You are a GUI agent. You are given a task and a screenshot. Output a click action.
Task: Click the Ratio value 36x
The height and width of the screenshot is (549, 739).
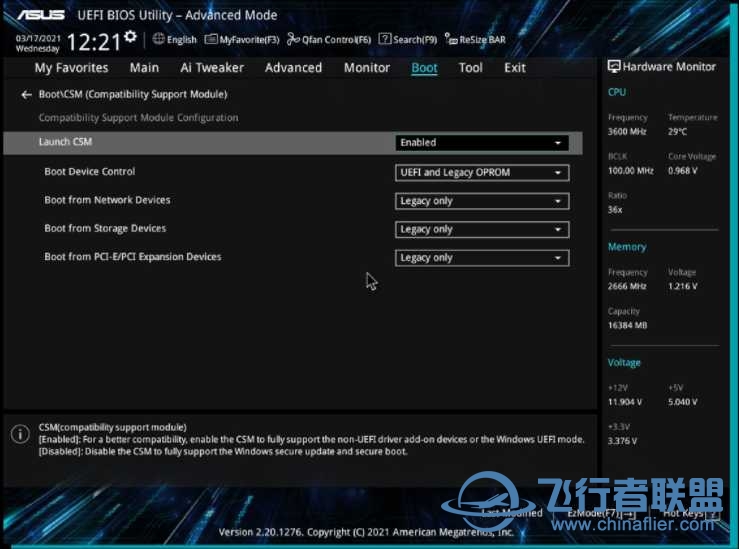[615, 210]
